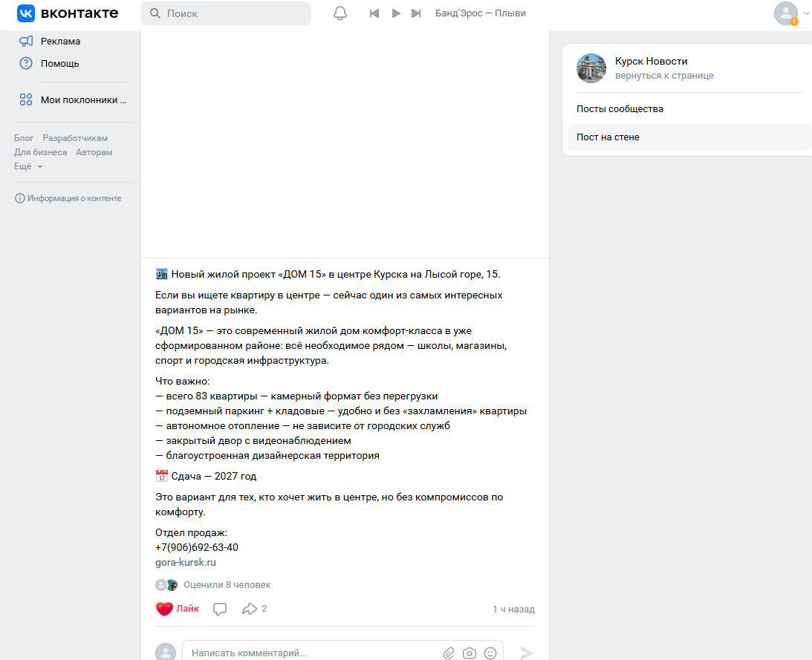This screenshot has width=812, height=660.
Task: Open the emoji smiley picker
Action: [490, 653]
